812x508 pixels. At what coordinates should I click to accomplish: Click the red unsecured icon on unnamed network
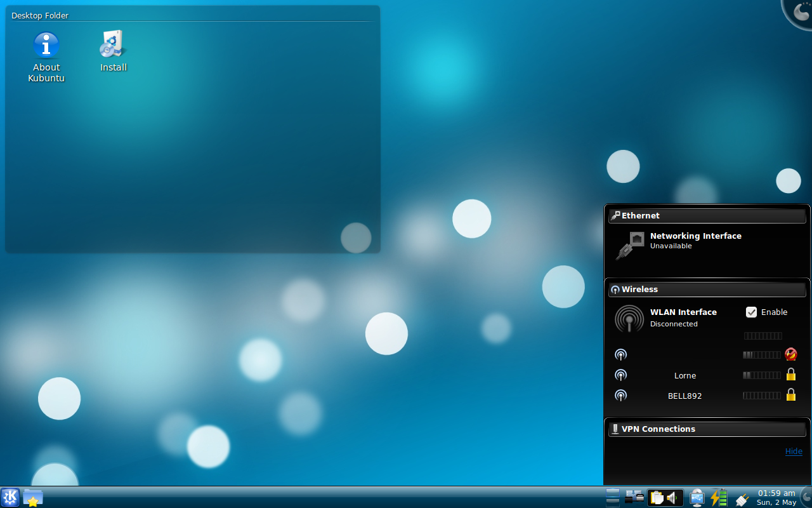(790, 354)
